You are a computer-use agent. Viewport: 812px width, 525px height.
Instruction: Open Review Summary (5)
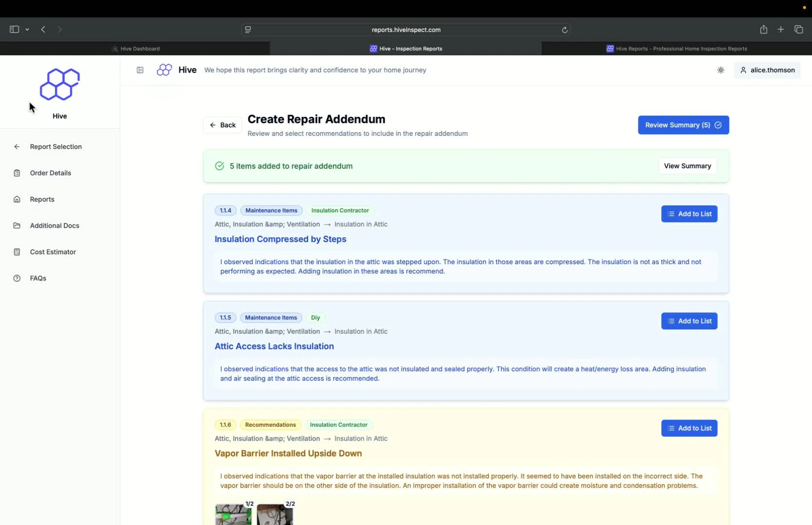click(x=683, y=125)
